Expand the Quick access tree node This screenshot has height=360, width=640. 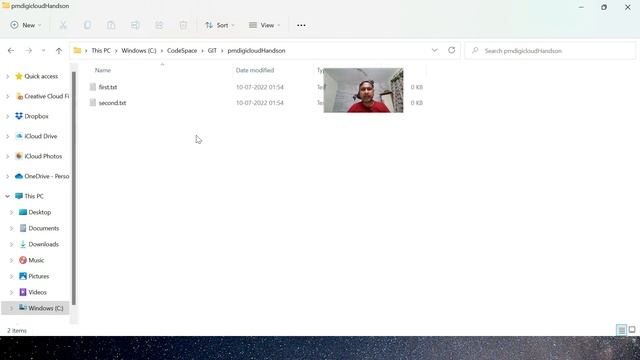(7, 76)
